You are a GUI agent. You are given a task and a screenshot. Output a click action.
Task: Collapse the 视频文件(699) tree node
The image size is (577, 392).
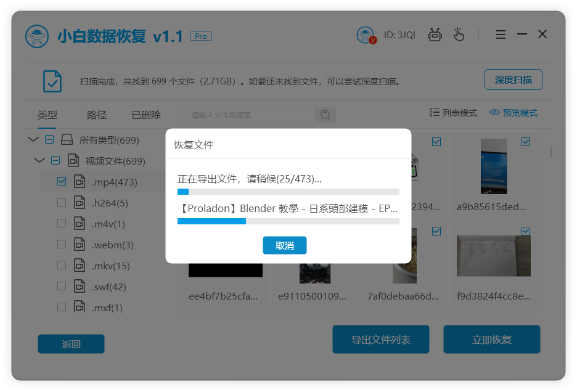coord(39,160)
